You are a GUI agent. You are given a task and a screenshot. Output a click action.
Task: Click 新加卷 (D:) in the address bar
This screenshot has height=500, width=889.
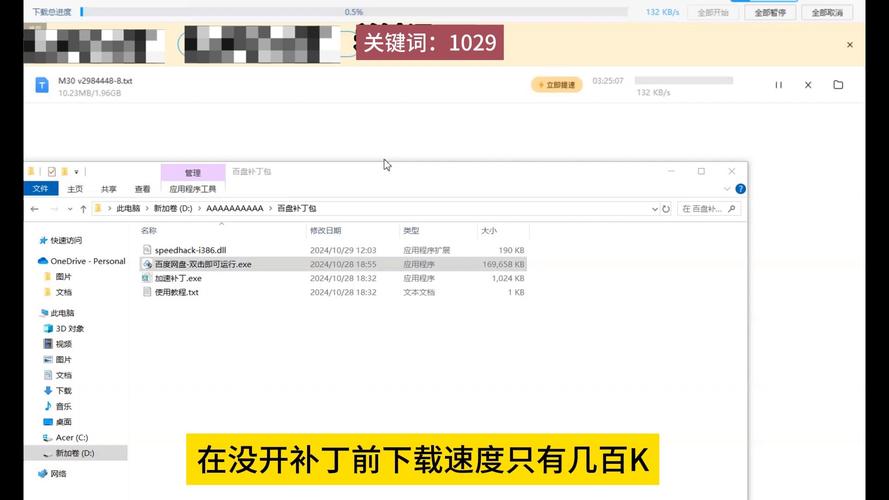pyautogui.click(x=173, y=209)
